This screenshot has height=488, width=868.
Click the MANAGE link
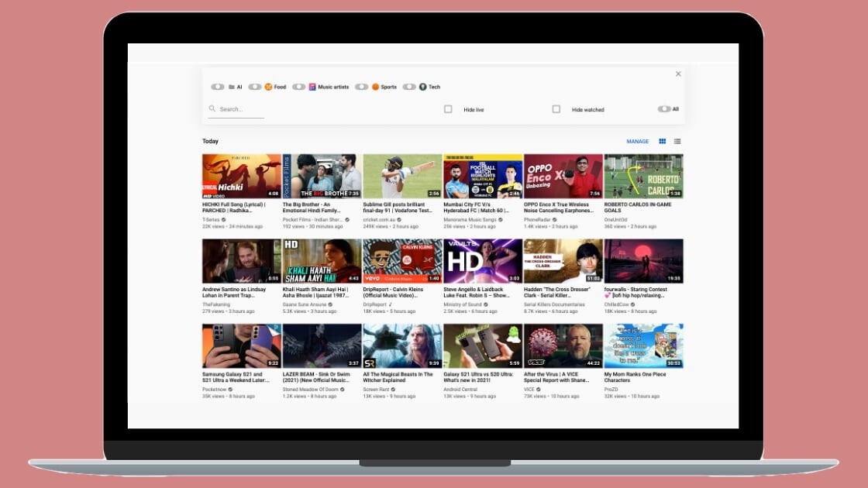(x=637, y=142)
